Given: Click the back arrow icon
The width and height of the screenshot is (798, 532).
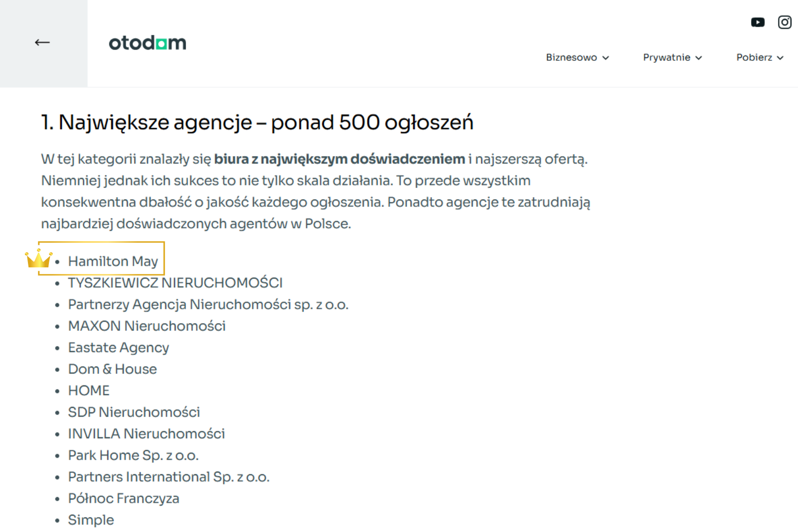Looking at the screenshot, I should click(x=42, y=43).
